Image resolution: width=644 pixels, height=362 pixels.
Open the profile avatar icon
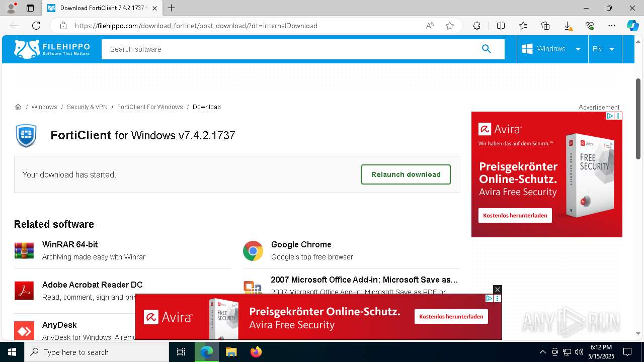(11, 8)
